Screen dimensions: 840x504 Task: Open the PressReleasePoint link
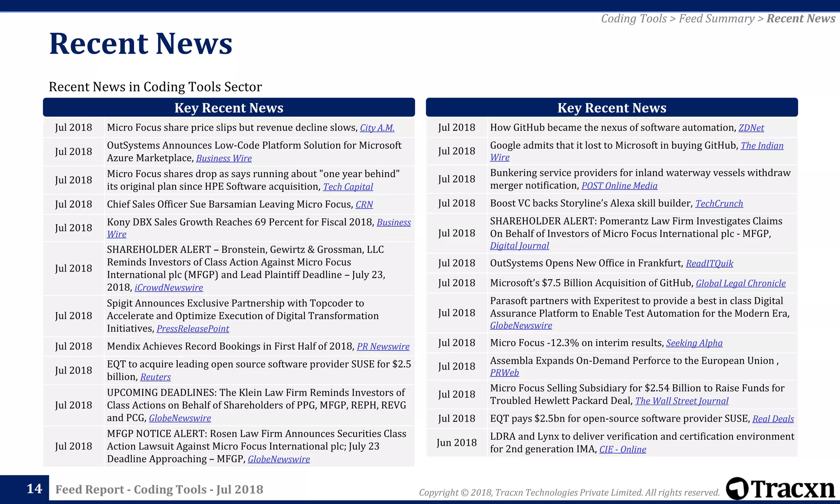click(x=193, y=329)
